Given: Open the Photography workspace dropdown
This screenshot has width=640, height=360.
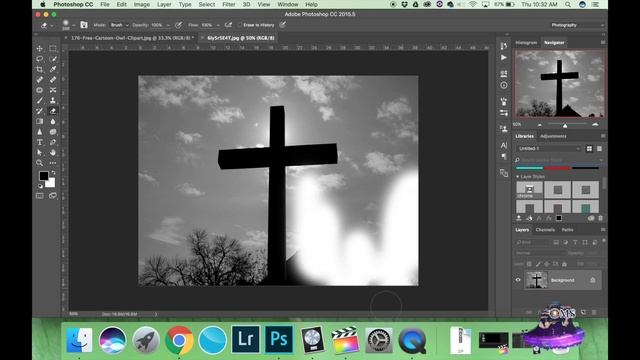Looking at the screenshot, I should click(x=577, y=25).
